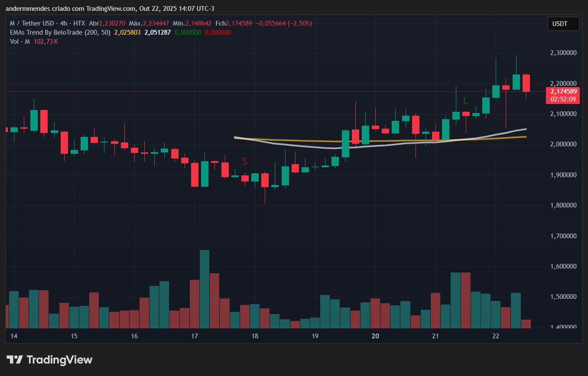Click the countdown timer 02:52:09
588x376 pixels.
563,99
